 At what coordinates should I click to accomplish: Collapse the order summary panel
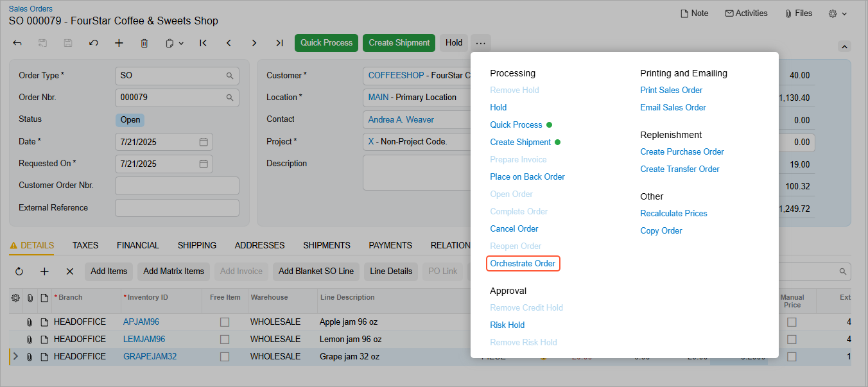point(844,46)
